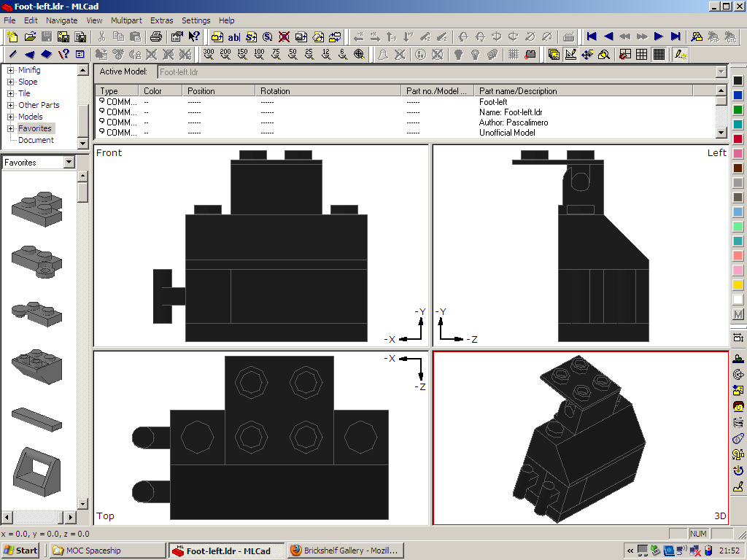The image size is (747, 560).
Task: Click the minifig generator face icon
Action: [738, 406]
